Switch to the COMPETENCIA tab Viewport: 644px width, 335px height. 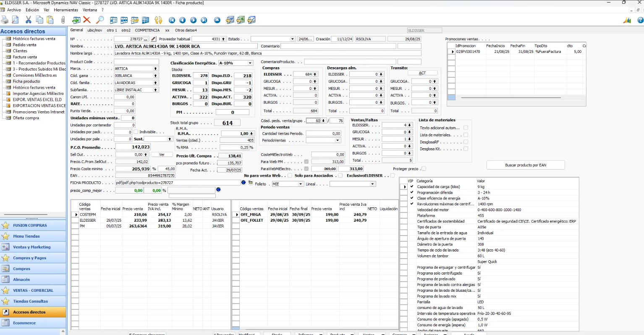click(x=147, y=30)
